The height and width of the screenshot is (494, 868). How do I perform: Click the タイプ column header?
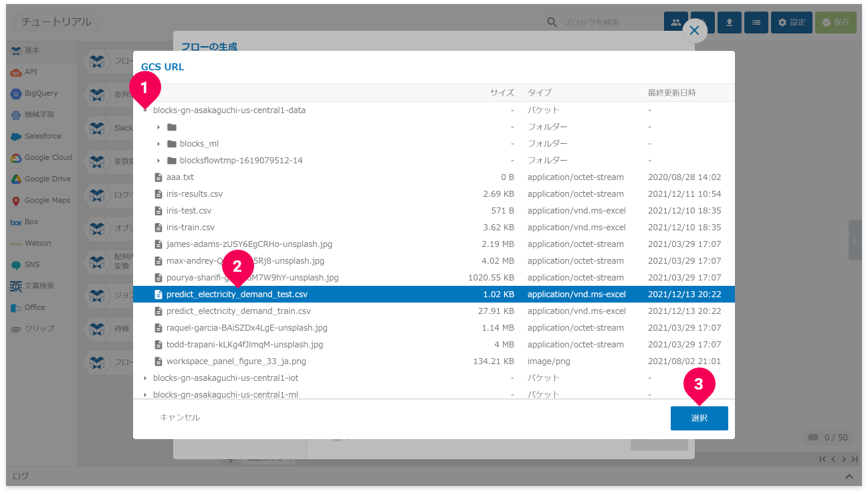[x=540, y=93]
